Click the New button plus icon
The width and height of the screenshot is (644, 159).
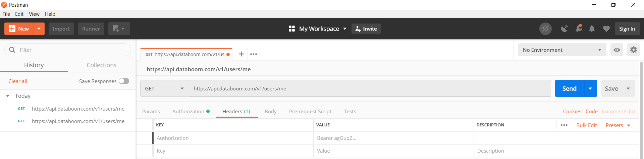(x=12, y=29)
